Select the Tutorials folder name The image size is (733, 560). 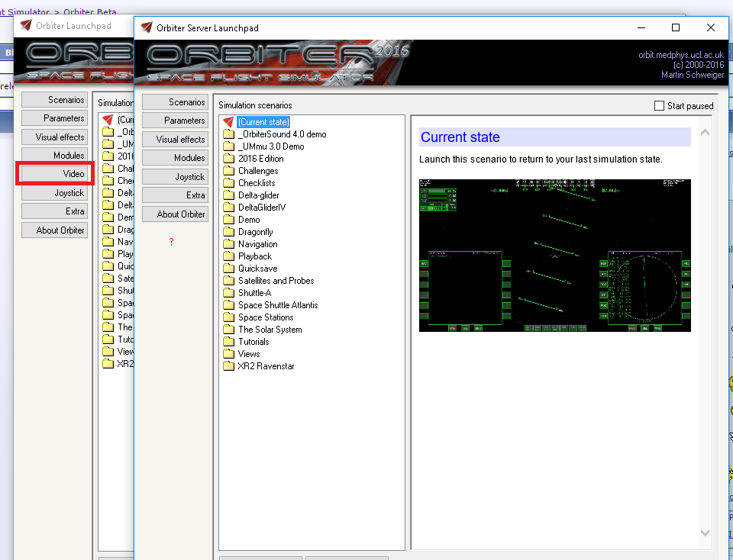253,342
